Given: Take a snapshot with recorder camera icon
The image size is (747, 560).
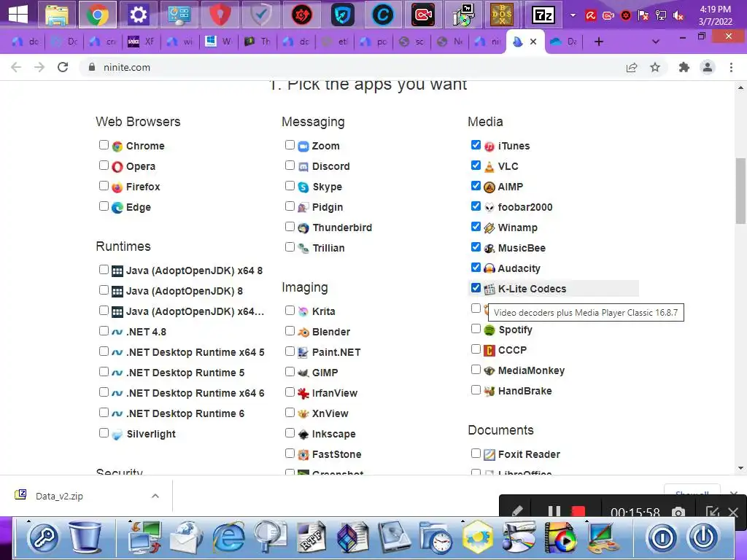Looking at the screenshot, I should point(678,513).
